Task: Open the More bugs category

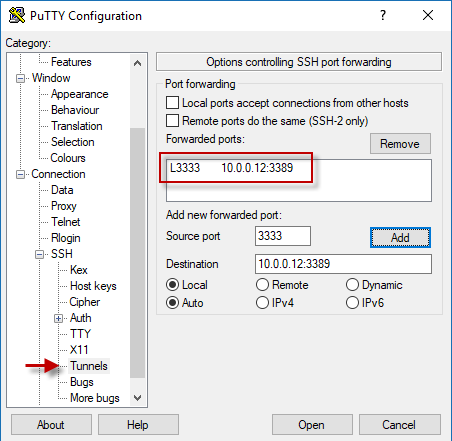Action: click(95, 398)
